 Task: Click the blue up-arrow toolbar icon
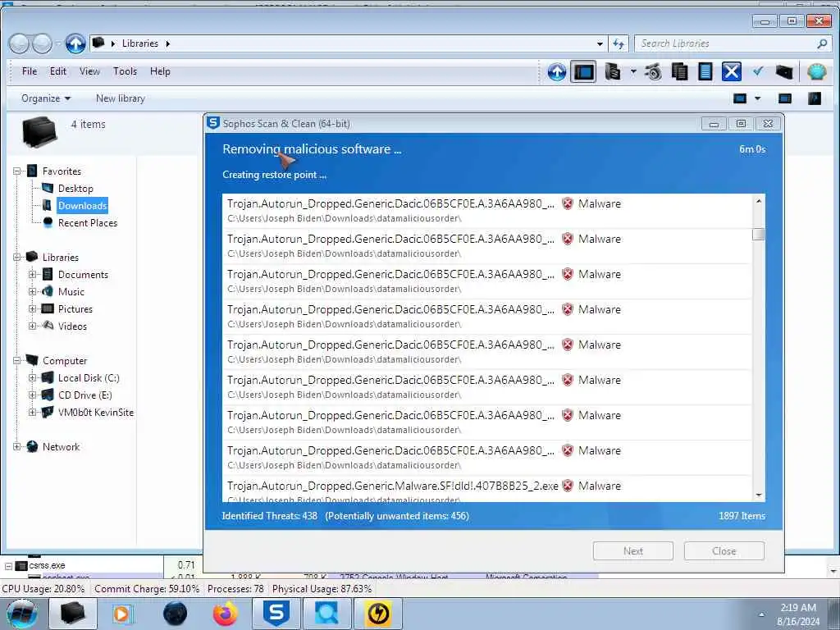coord(557,72)
